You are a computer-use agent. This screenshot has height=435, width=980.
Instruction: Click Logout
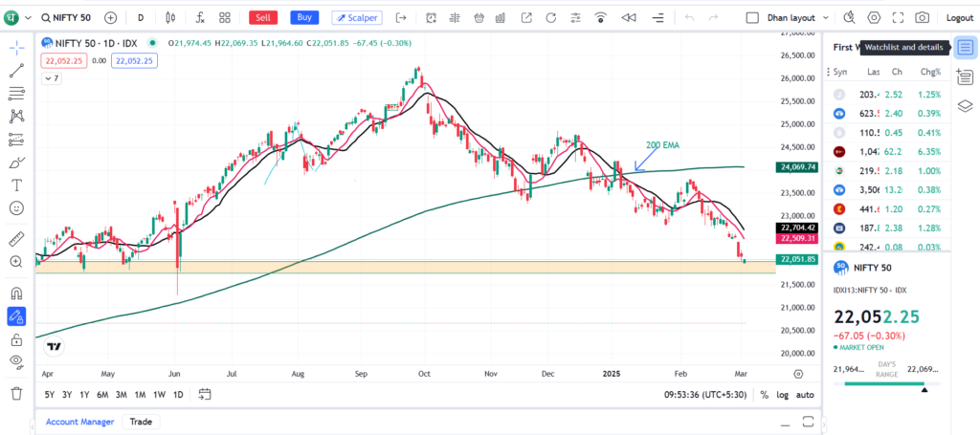pyautogui.click(x=959, y=18)
